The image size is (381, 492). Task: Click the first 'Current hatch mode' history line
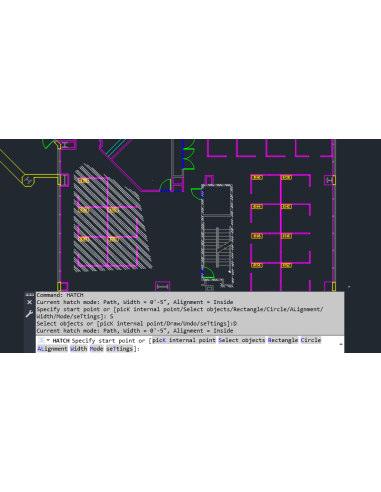pos(135,302)
